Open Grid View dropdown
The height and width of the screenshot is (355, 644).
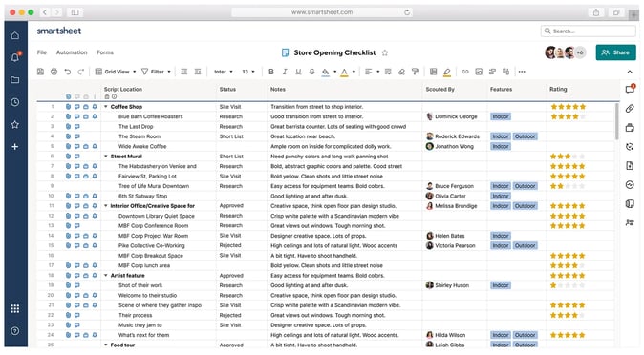point(116,72)
